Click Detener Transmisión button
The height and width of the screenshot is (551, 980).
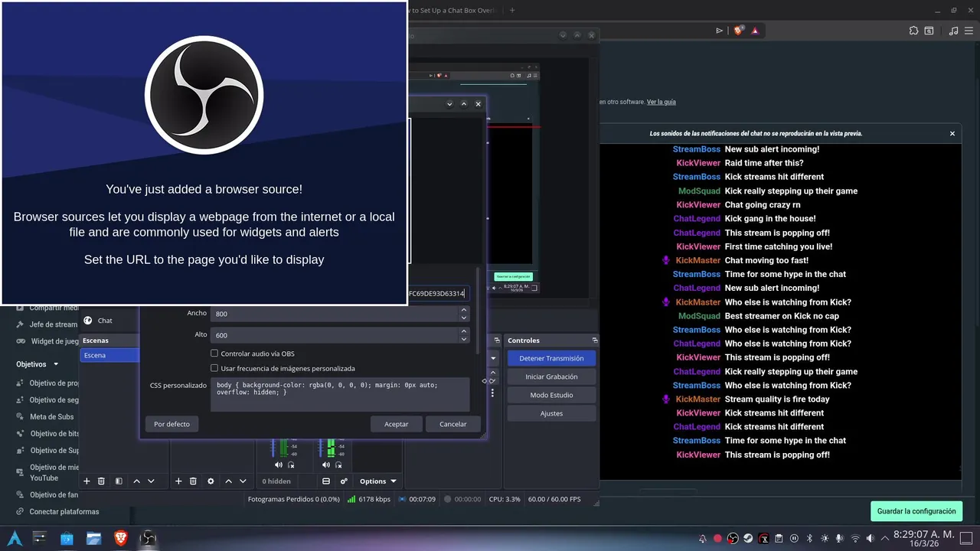tap(551, 358)
